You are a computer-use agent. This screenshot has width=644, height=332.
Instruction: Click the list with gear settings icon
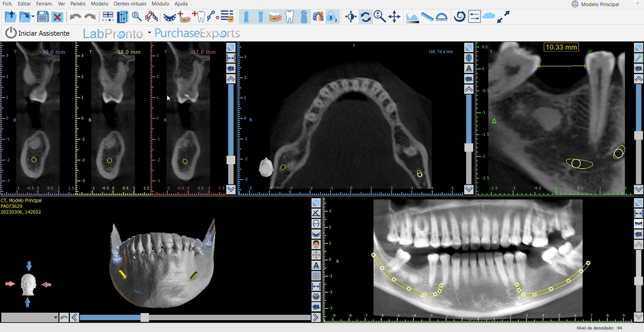coord(227,17)
